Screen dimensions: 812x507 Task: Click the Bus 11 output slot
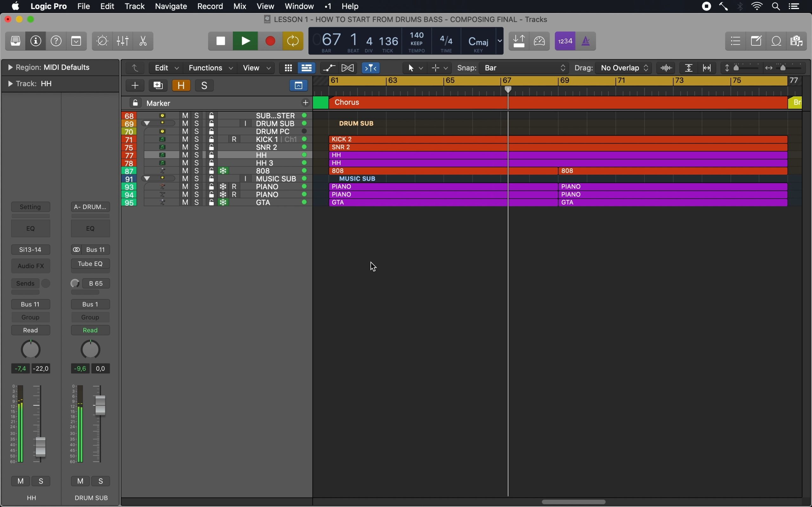(x=30, y=304)
